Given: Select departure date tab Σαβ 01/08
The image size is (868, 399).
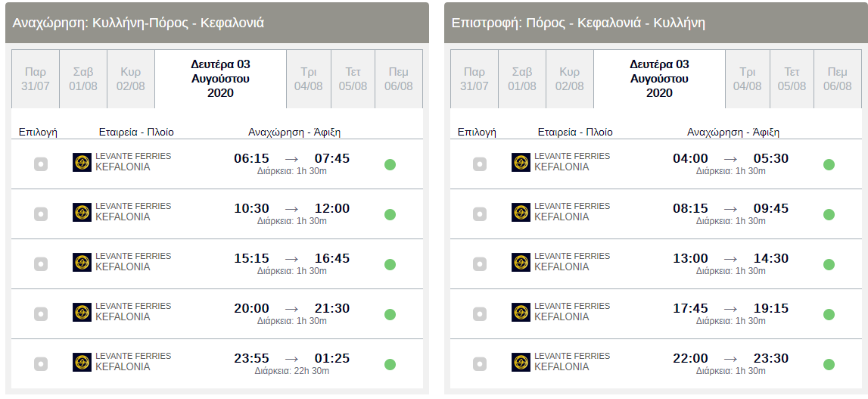Looking at the screenshot, I should (83, 79).
